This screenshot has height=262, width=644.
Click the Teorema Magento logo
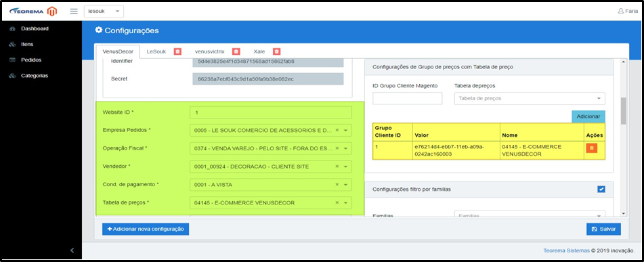pyautogui.click(x=33, y=11)
